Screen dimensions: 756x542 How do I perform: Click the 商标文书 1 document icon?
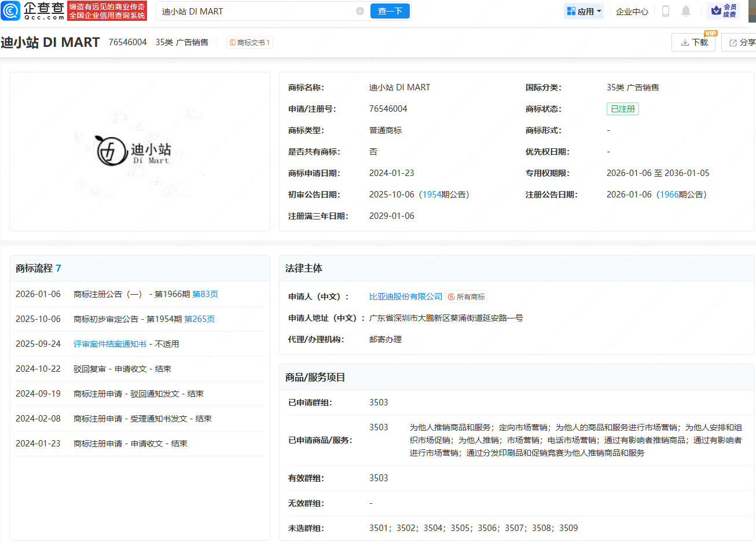tap(233, 42)
